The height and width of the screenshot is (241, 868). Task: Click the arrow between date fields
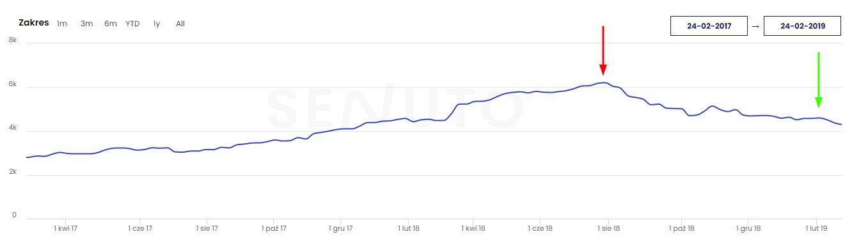[x=755, y=26]
